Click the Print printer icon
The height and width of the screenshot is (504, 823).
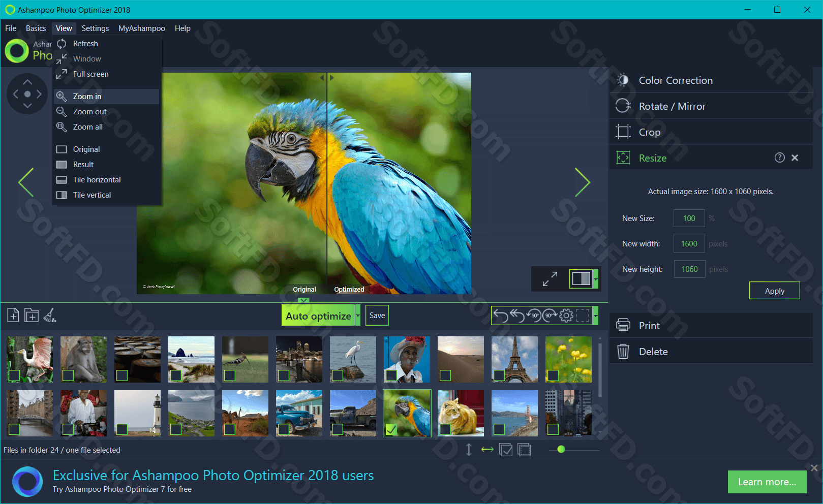(x=623, y=325)
